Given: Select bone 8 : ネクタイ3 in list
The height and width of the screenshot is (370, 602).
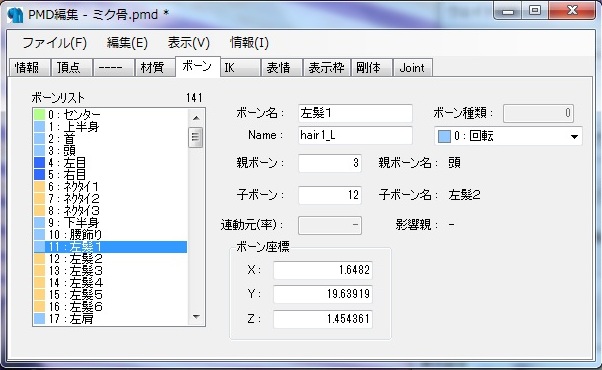Looking at the screenshot, I should [110, 210].
